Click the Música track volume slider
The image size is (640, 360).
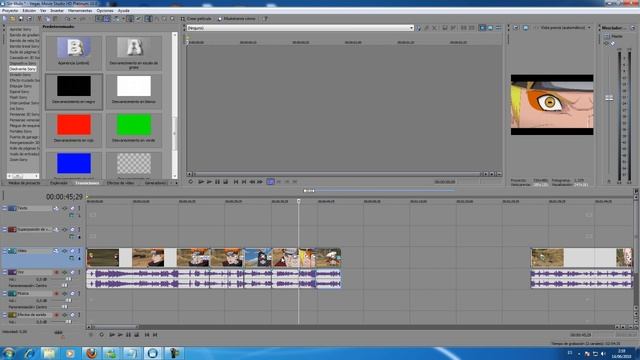tap(68, 300)
